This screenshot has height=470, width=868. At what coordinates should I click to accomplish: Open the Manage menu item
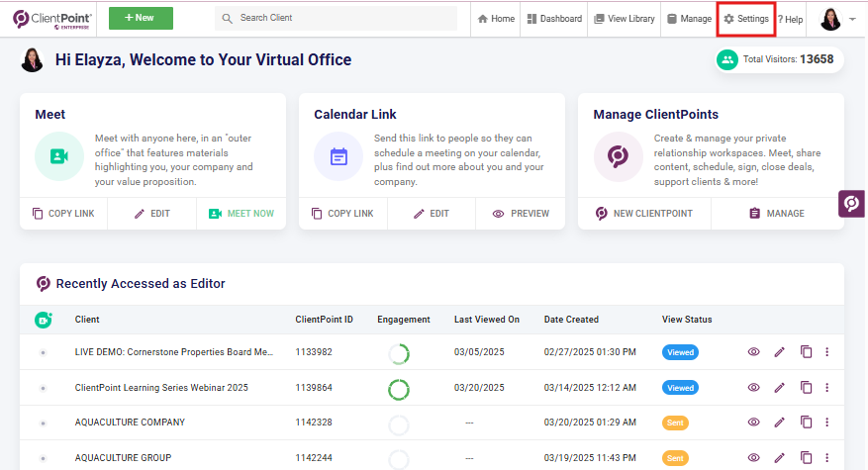tap(689, 19)
